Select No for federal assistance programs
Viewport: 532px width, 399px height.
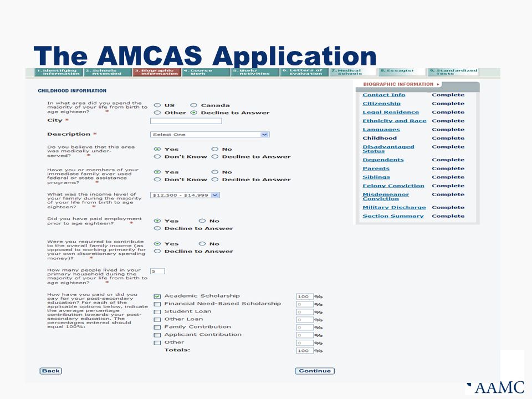click(214, 172)
